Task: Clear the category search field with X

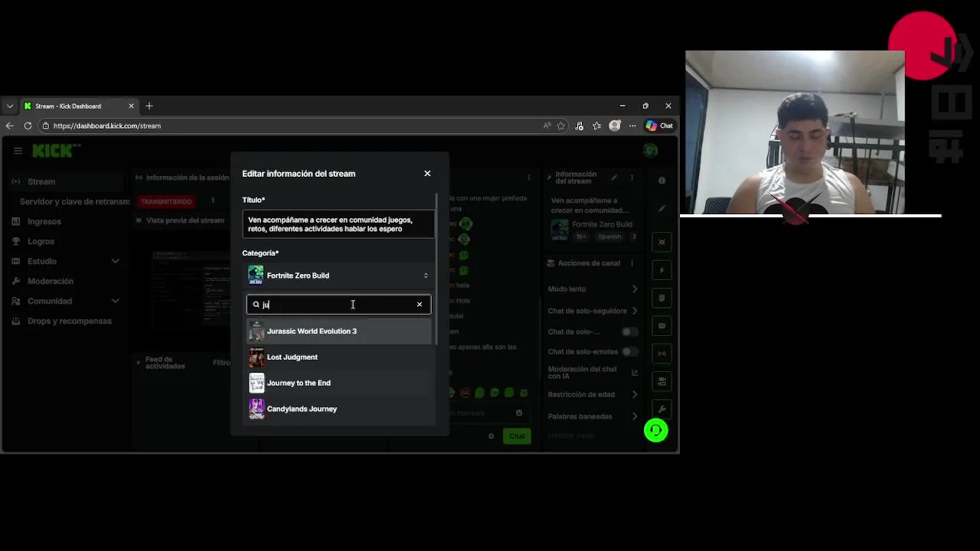Action: pyautogui.click(x=420, y=305)
